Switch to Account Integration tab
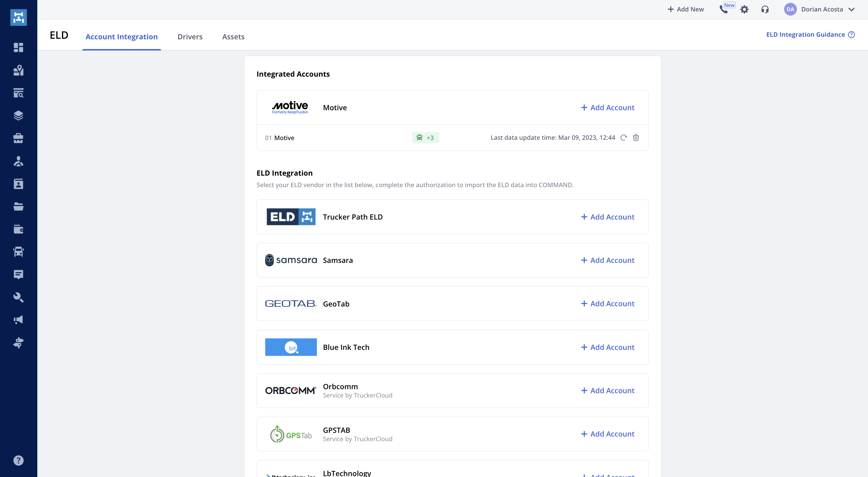 [x=121, y=36]
